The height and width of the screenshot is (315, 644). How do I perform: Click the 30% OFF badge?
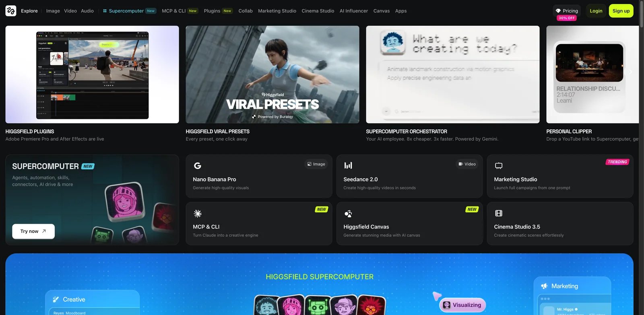(x=567, y=18)
